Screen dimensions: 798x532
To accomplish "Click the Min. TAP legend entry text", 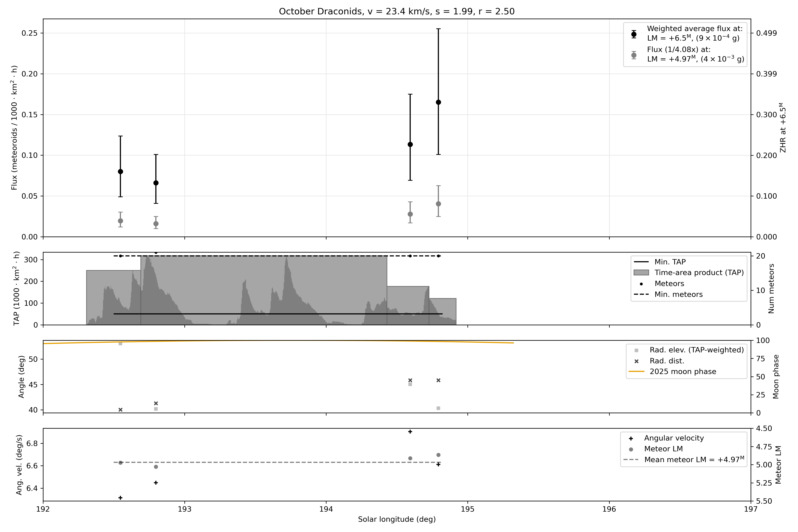I will 670,262.
